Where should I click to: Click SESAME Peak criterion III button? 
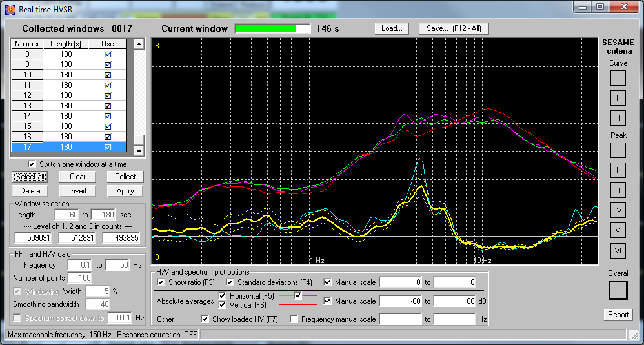click(x=618, y=190)
